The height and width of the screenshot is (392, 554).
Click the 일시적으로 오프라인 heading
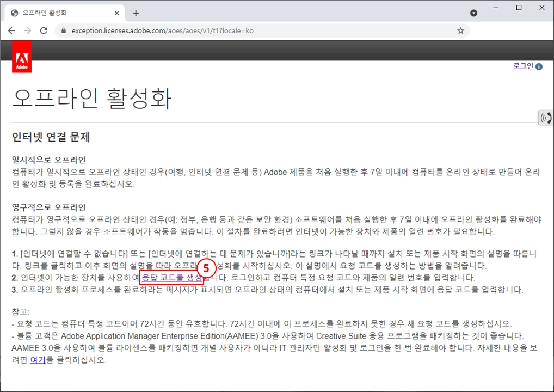pos(49,160)
